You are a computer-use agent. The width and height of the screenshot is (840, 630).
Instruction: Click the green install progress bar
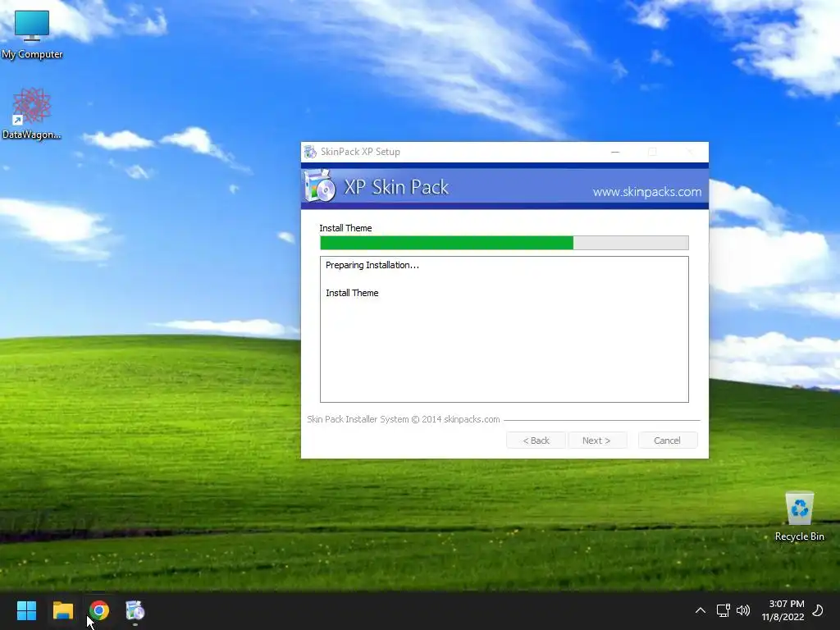504,243
